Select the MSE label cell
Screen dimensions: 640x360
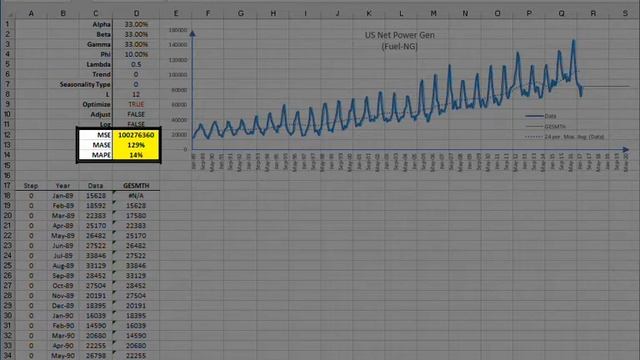tap(95, 135)
